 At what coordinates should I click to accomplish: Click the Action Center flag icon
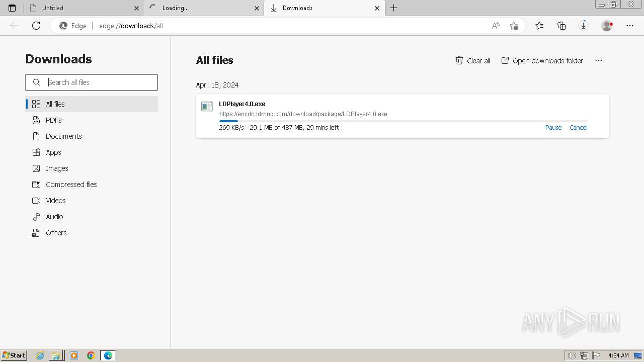596,355
